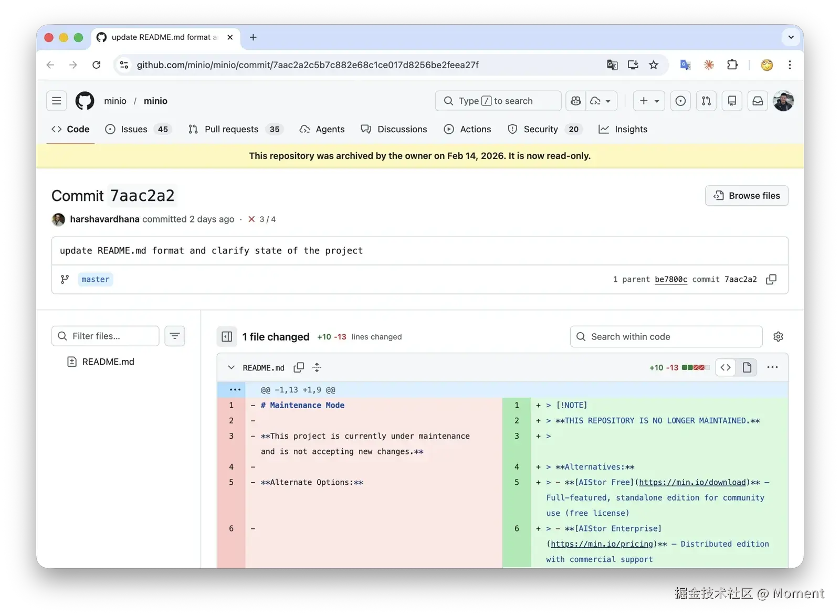Open parent commit be7800c

[671, 279]
